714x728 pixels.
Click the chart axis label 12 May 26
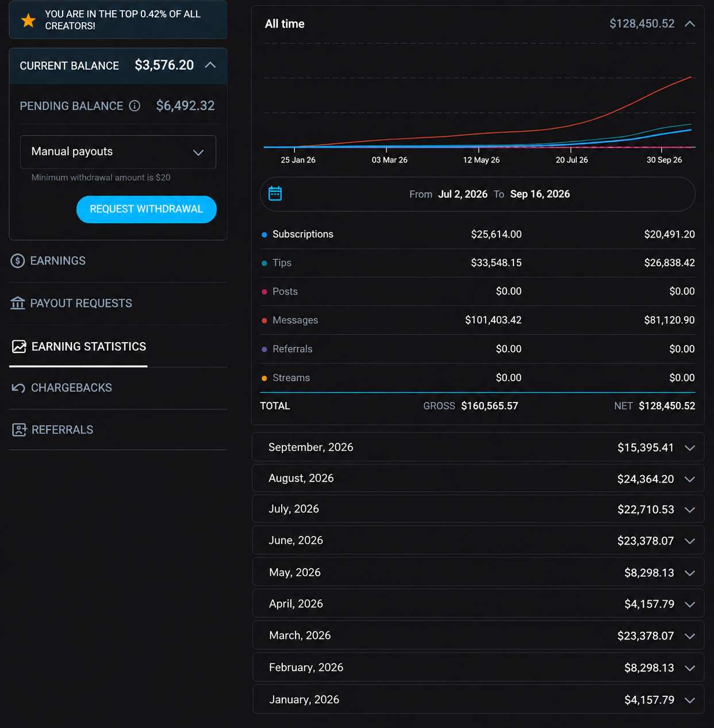point(481,160)
